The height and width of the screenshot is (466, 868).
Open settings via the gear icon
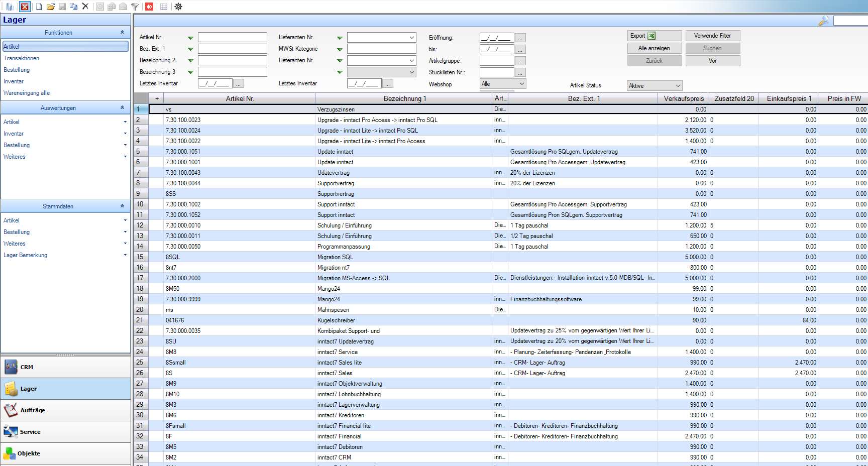[x=178, y=7]
